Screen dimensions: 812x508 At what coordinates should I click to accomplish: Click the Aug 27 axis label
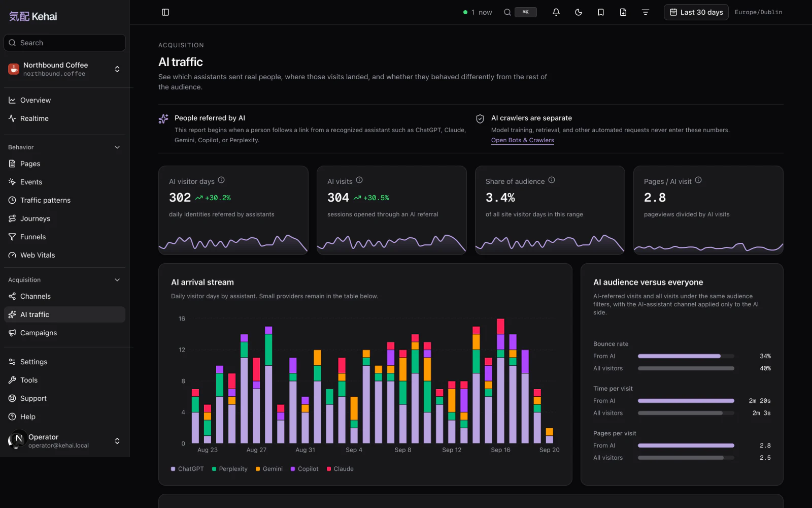[256, 450]
